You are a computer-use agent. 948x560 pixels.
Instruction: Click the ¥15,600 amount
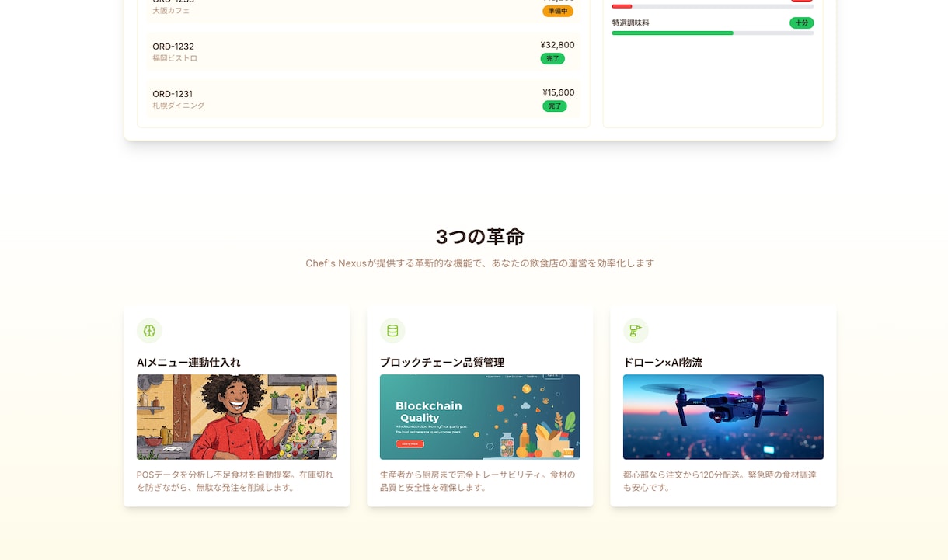559,92
